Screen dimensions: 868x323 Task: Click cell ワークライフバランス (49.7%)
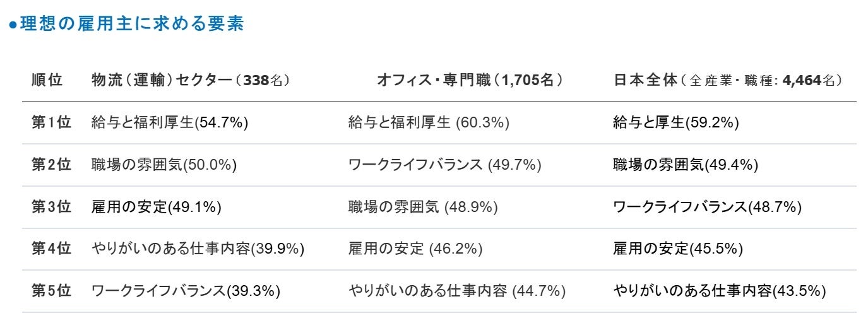(x=445, y=165)
